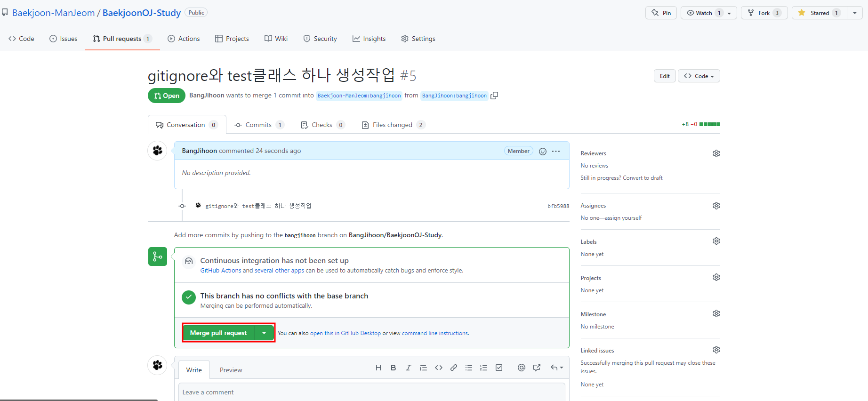This screenshot has width=868, height=401.
Task: Click BangJihoon's paw avatar beside the comment
Action: point(157,151)
